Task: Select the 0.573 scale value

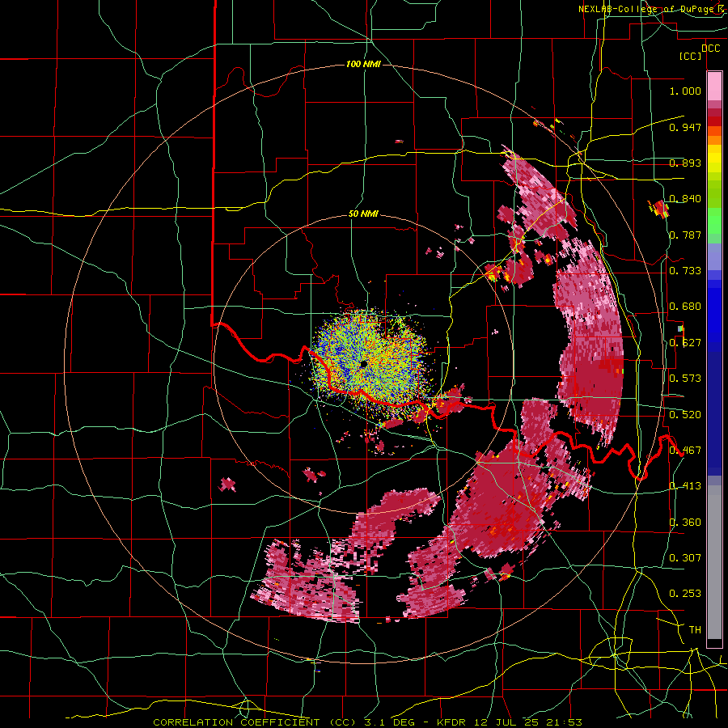Action: (685, 379)
